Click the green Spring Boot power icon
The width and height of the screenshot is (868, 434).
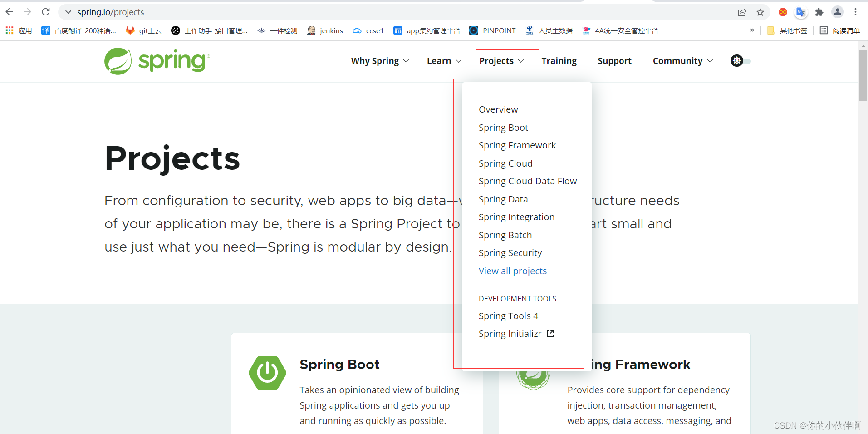coord(267,373)
